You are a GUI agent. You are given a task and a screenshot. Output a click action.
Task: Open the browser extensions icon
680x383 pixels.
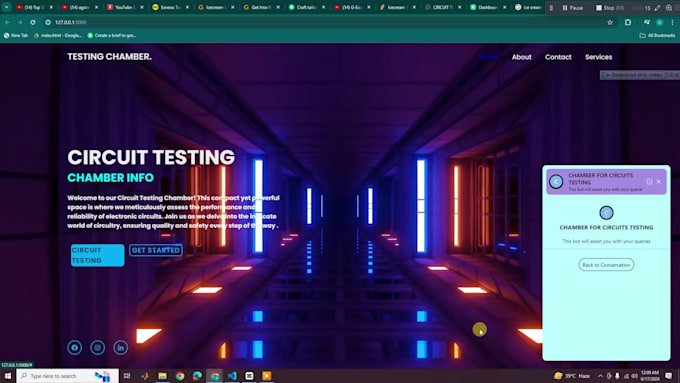pyautogui.click(x=628, y=22)
